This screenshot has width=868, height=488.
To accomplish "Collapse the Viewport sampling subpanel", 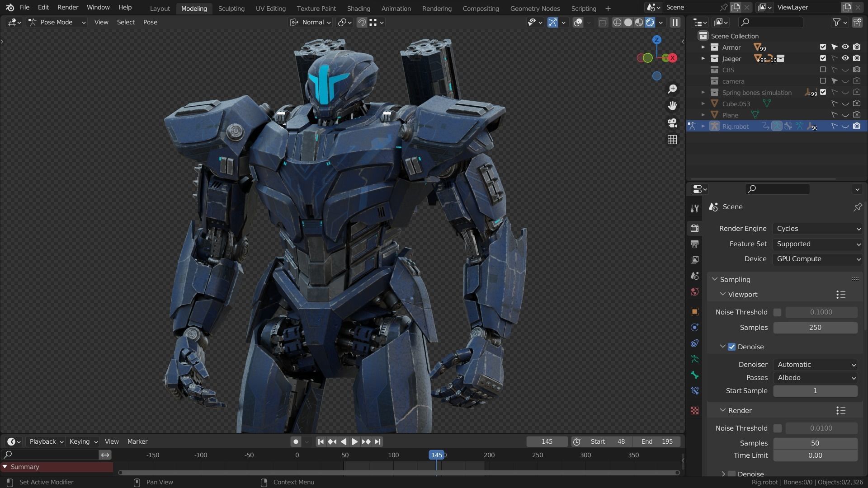I will pos(722,294).
